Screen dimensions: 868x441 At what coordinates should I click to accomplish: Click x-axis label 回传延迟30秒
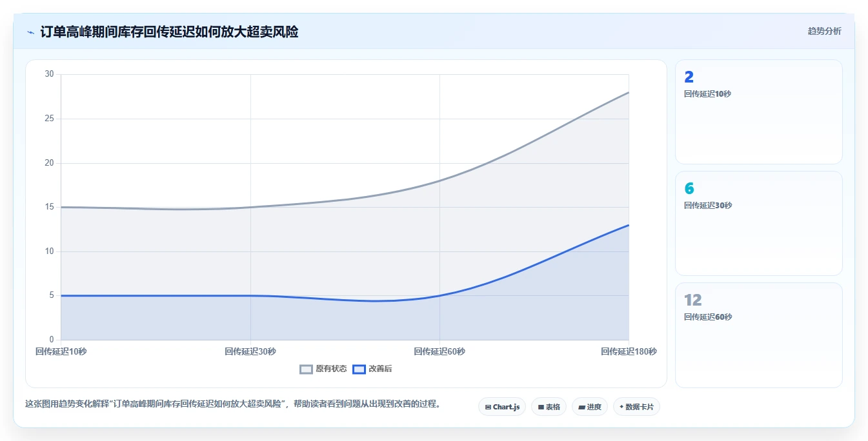(x=250, y=351)
